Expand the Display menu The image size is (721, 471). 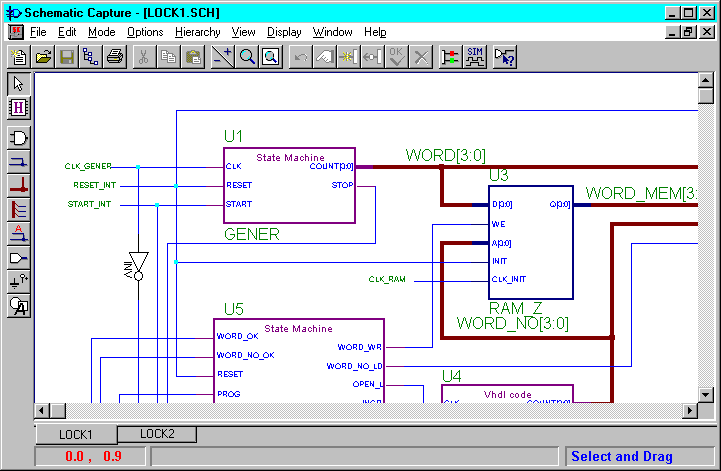[x=284, y=32]
